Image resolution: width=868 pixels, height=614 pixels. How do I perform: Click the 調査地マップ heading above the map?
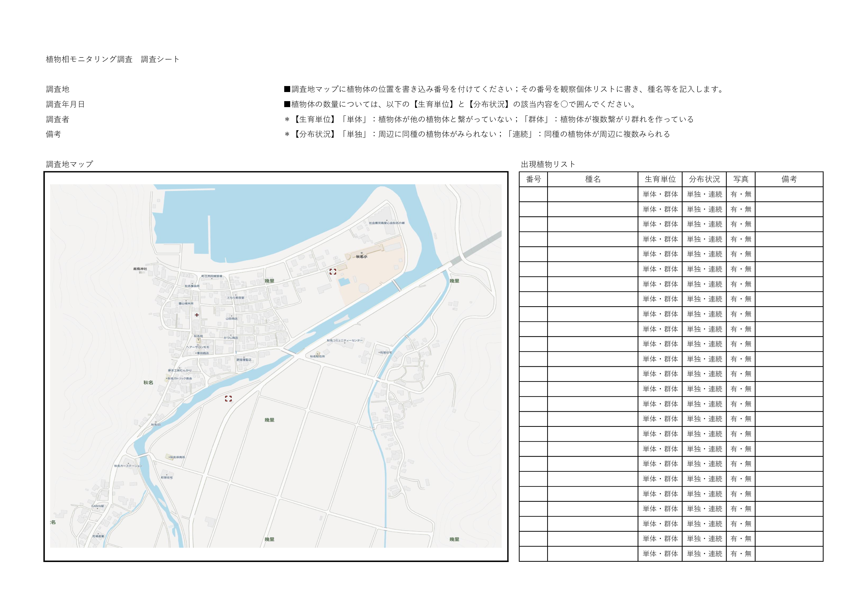[x=70, y=164]
